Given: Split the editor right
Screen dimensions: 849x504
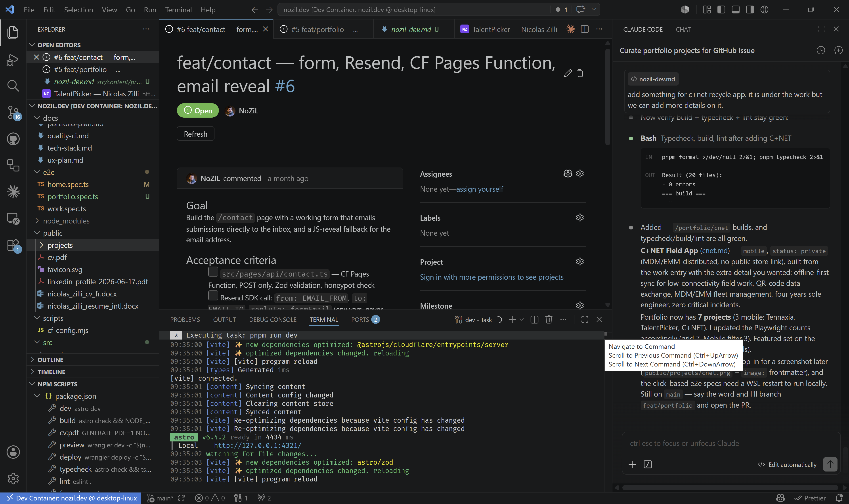Looking at the screenshot, I should 585,29.
